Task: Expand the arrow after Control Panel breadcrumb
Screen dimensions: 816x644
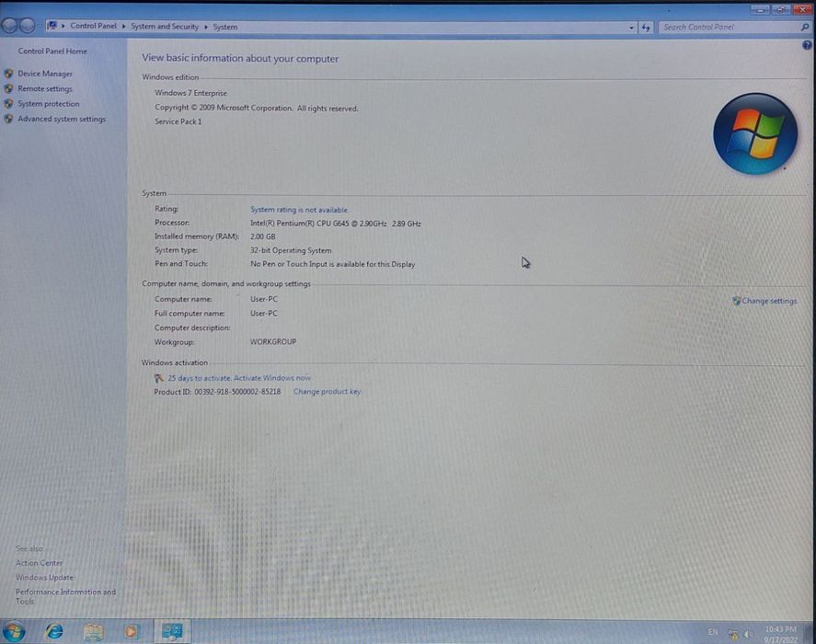Action: pos(124,26)
